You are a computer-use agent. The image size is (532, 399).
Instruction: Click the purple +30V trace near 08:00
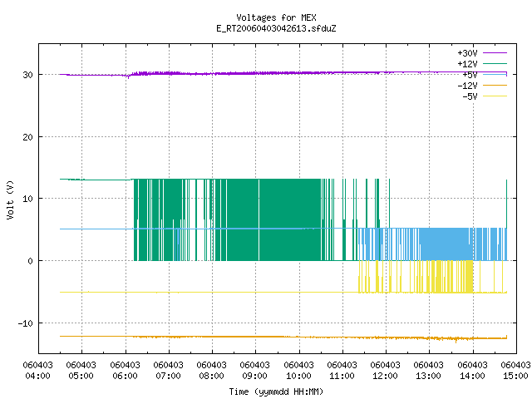pos(213,74)
